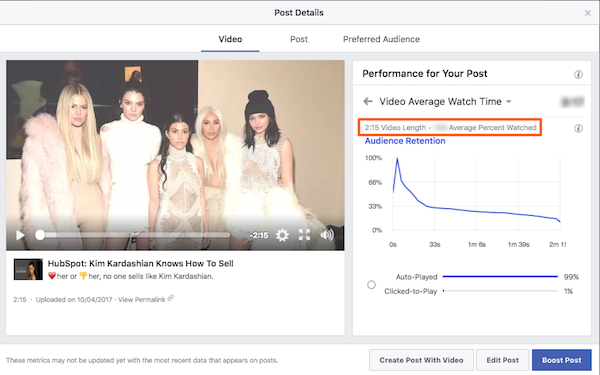Image resolution: width=600 pixels, height=375 pixels.
Task: Click the 2:15 Video Length text
Action: click(395, 128)
